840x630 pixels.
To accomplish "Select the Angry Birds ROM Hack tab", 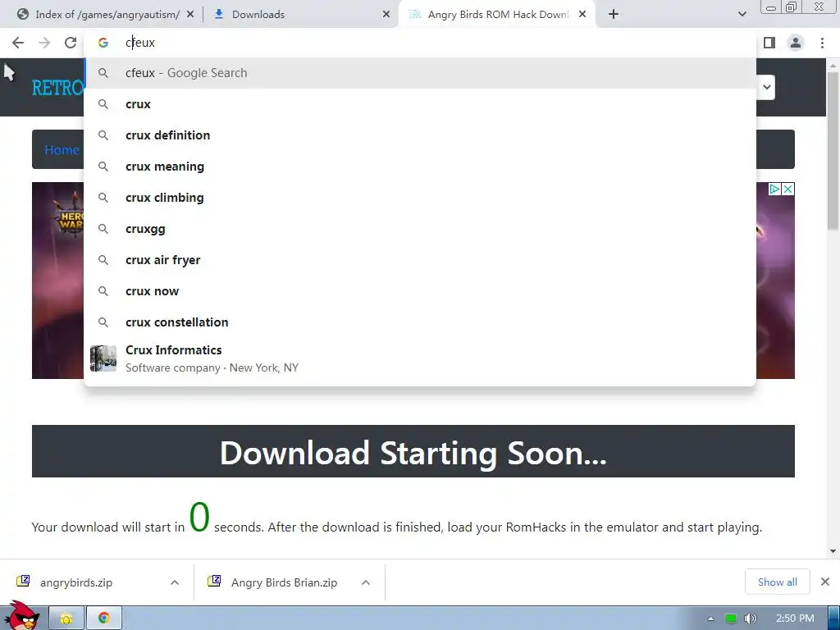I will (x=497, y=15).
